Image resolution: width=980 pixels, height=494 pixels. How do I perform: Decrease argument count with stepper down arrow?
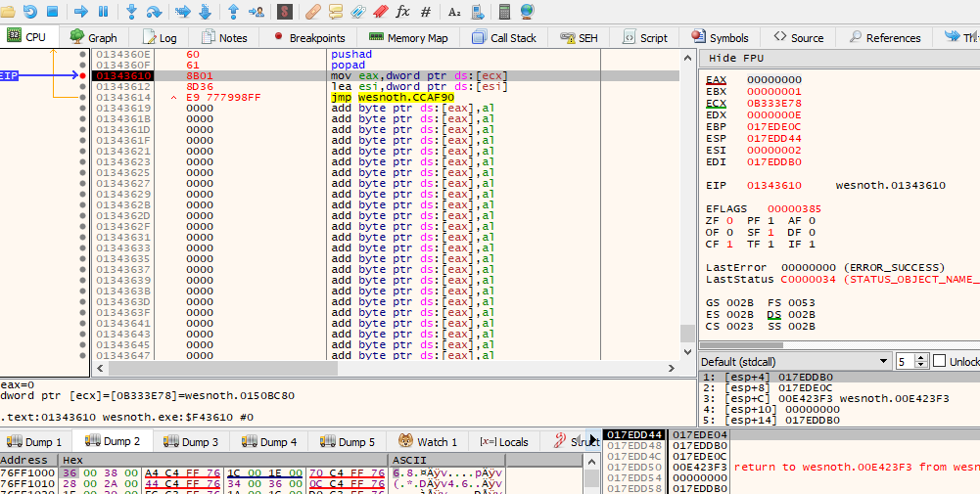tap(921, 365)
